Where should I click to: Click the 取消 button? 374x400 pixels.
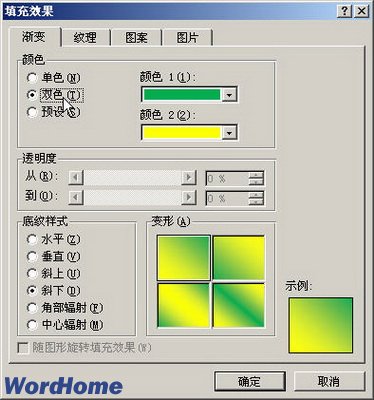pos(329,382)
